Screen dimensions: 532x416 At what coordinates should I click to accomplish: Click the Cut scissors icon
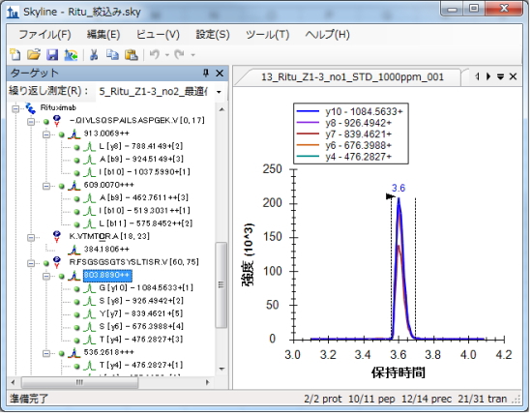94,54
